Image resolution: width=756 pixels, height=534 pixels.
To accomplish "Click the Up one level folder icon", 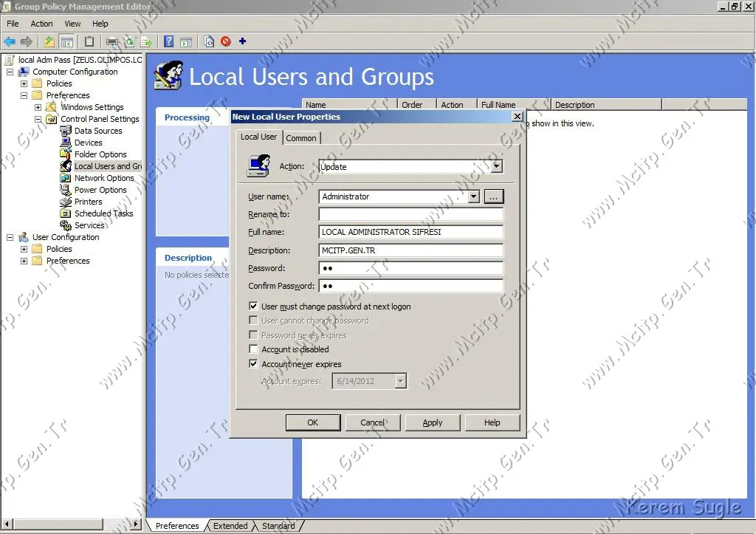I will (x=49, y=41).
